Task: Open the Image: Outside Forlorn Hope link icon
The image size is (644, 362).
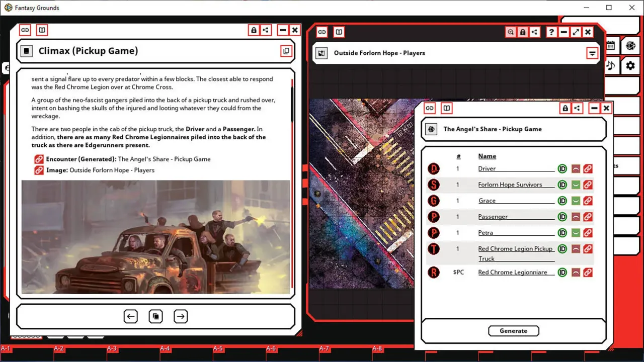Action: pyautogui.click(x=39, y=170)
